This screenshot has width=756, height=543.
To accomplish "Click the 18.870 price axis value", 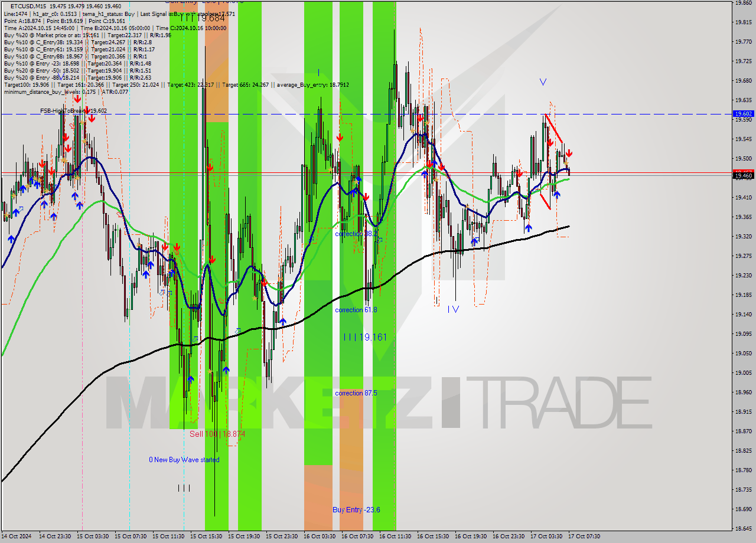I will tap(743, 431).
